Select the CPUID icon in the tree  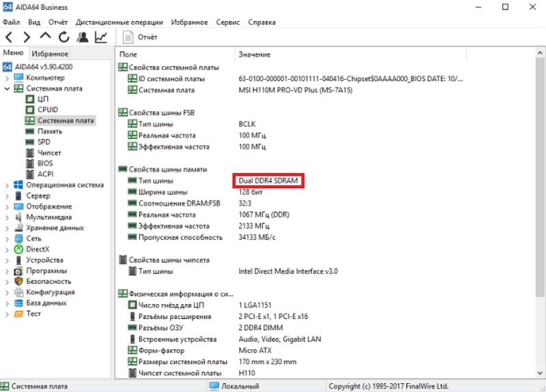[x=30, y=110]
